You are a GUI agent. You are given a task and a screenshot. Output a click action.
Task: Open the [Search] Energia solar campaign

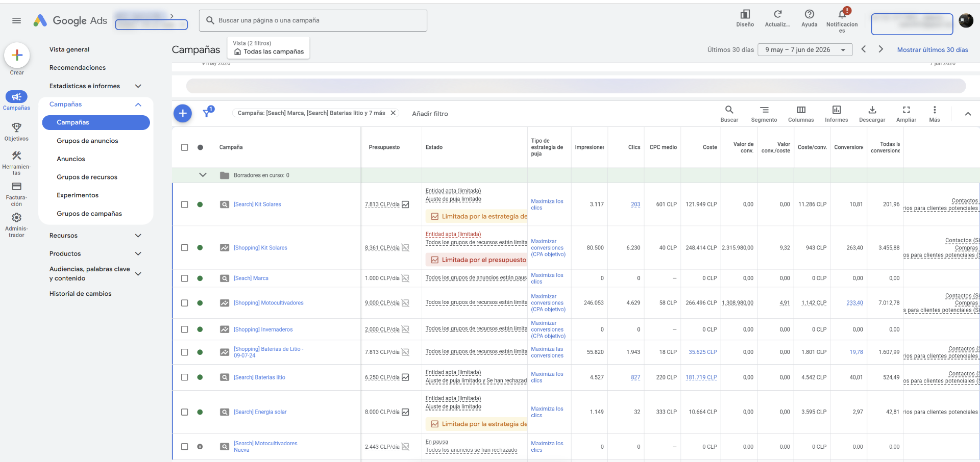(260, 412)
